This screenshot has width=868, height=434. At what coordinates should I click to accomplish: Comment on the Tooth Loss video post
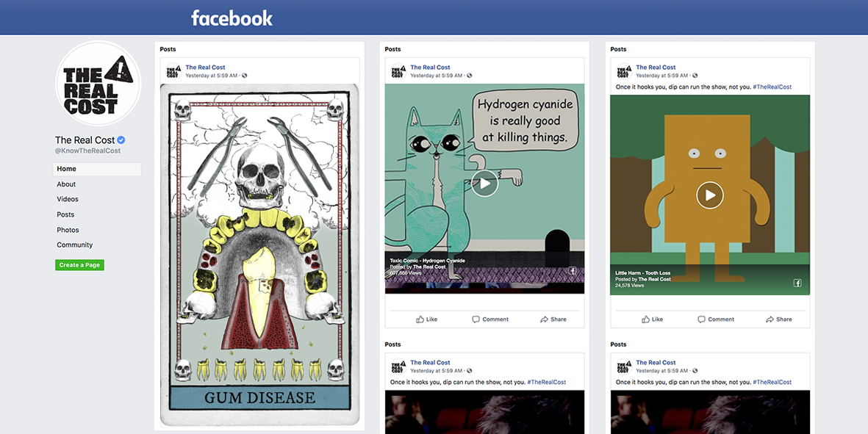[715, 319]
